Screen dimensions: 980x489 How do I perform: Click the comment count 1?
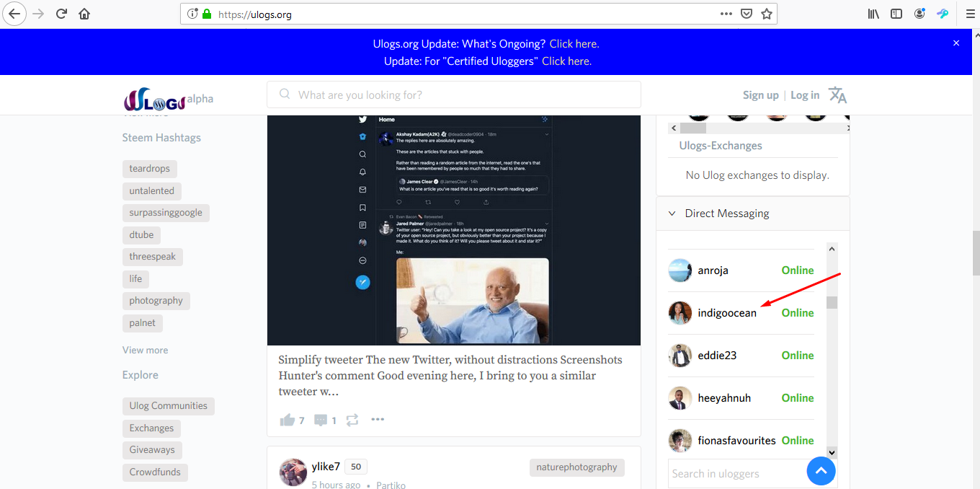[x=334, y=420]
